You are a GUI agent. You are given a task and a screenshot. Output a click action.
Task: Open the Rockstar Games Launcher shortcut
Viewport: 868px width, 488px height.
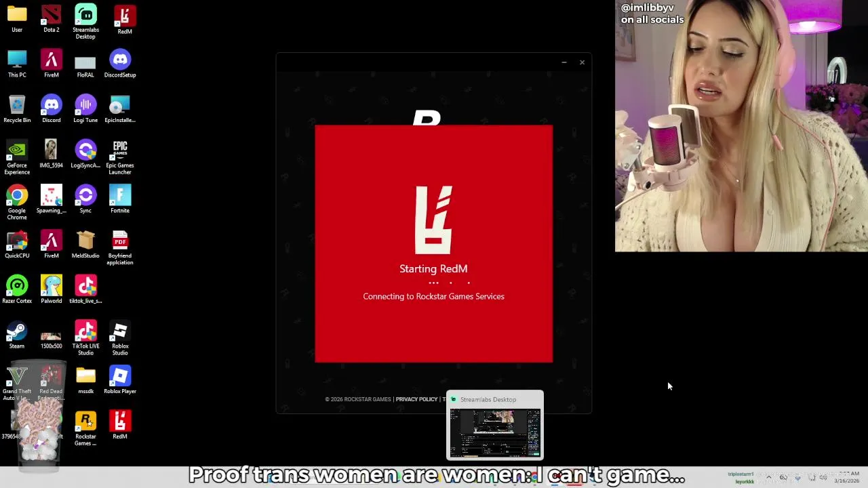(85, 429)
